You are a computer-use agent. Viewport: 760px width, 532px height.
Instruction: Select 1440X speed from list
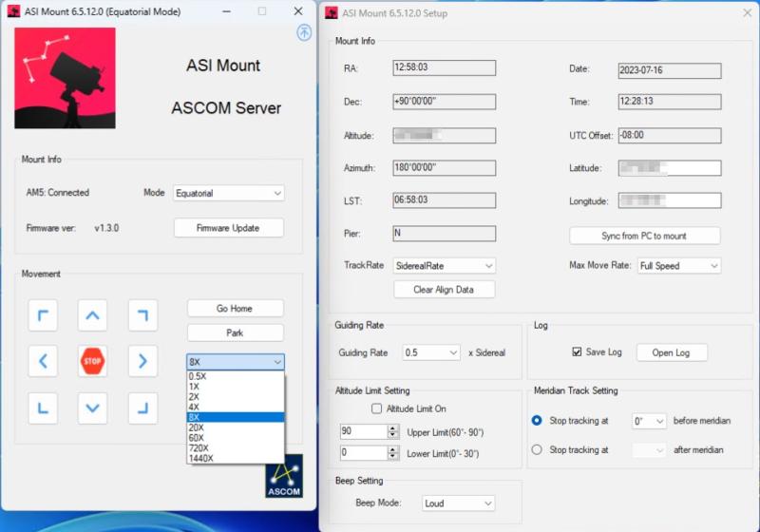point(236,458)
